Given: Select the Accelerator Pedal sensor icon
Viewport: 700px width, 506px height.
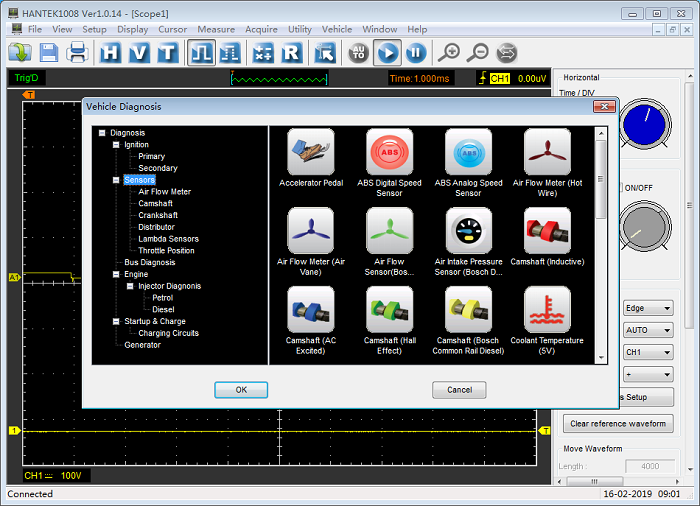Looking at the screenshot, I should pos(311,153).
